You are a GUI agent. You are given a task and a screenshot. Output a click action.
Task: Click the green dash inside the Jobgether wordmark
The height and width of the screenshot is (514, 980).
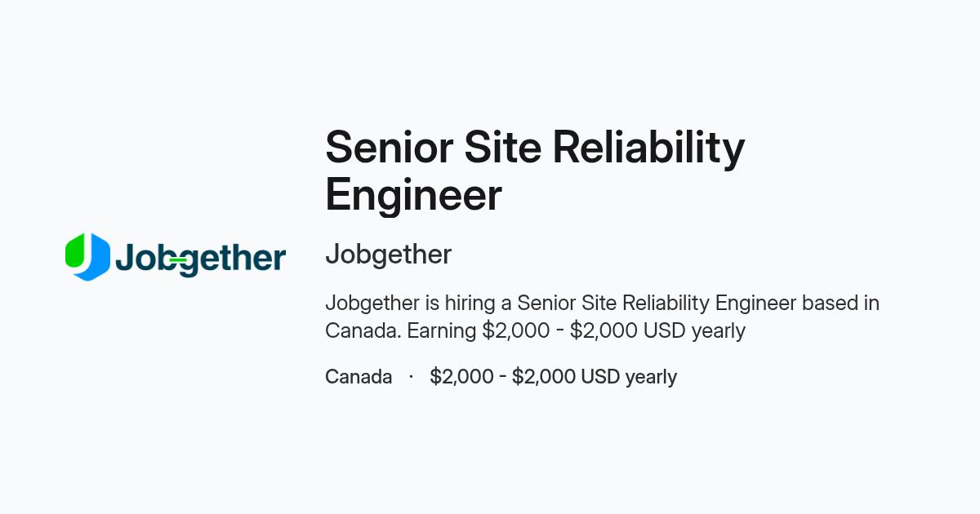[179, 260]
